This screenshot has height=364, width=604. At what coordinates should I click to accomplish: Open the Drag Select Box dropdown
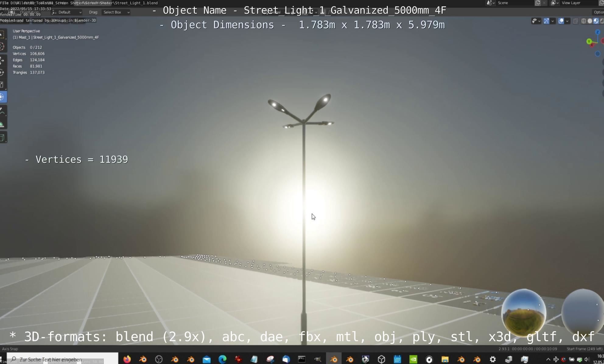(x=116, y=12)
